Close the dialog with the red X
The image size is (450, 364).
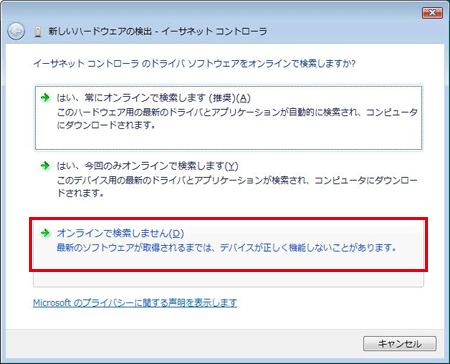432,13
